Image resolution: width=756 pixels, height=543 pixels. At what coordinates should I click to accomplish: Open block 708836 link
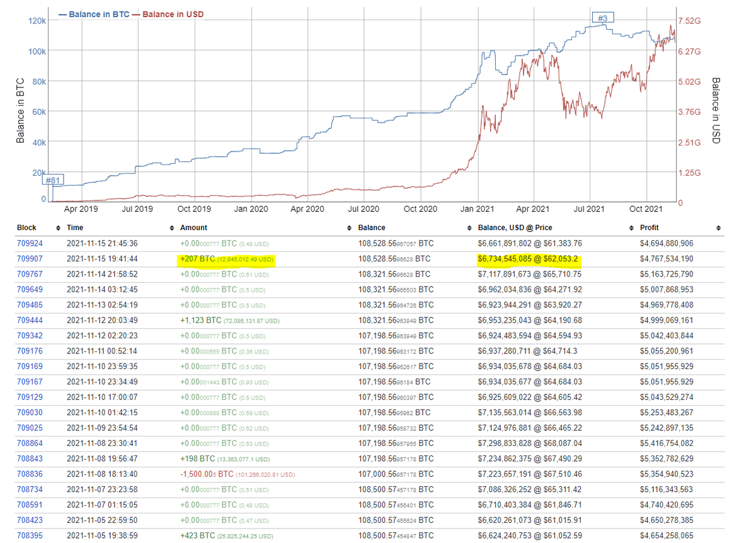coord(30,474)
